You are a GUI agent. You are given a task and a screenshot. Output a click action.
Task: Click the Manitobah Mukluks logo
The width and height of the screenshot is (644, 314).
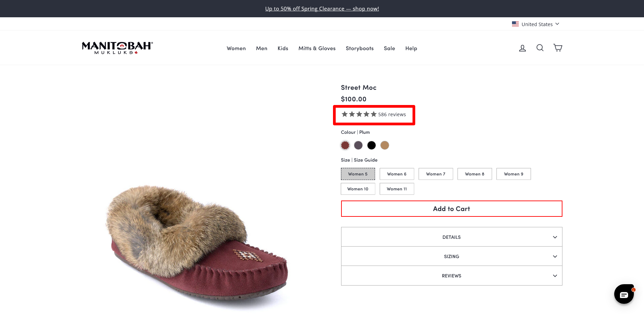117,48
